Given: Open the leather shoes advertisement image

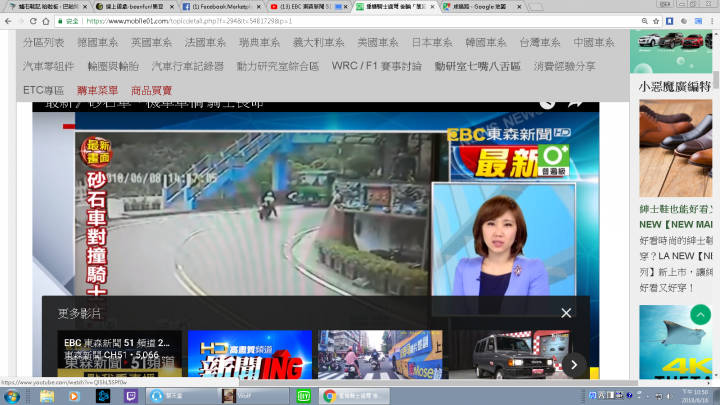Looking at the screenshot, I should coord(675,148).
